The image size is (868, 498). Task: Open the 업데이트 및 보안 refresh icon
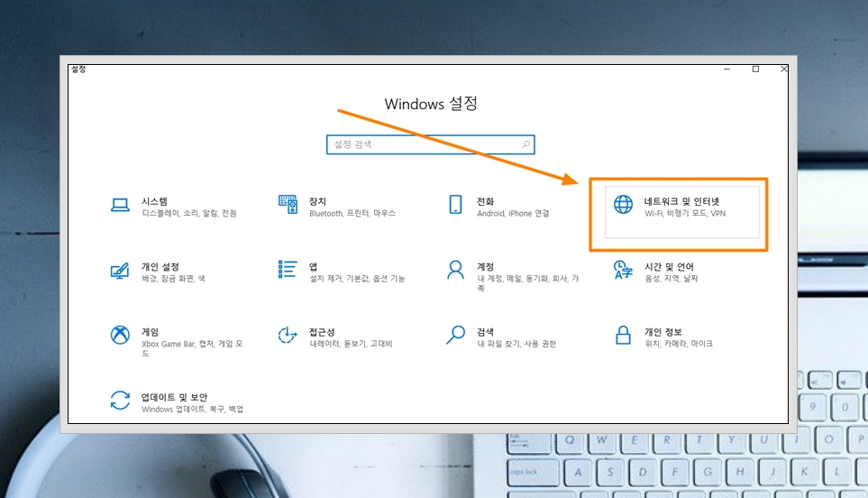(x=120, y=401)
